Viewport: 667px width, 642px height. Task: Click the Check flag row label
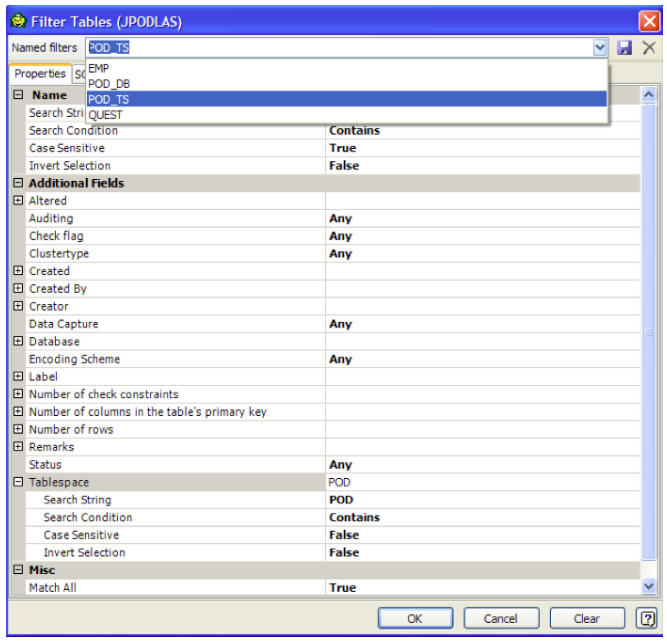coord(56,236)
